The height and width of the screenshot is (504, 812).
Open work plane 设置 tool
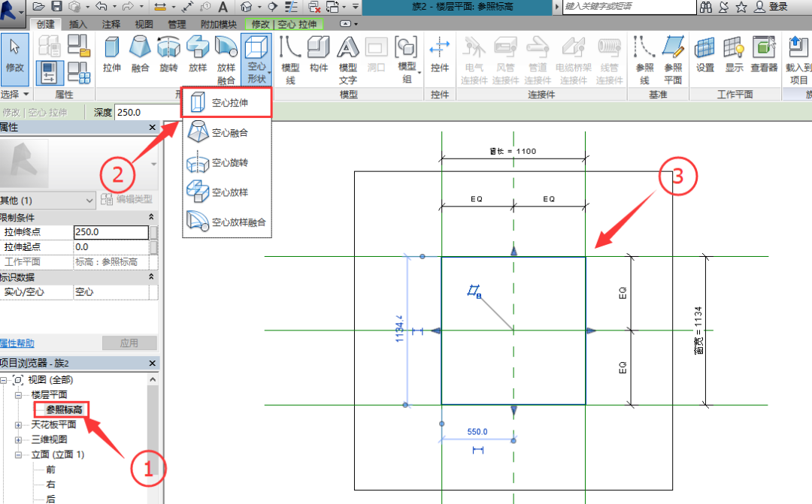(x=704, y=54)
